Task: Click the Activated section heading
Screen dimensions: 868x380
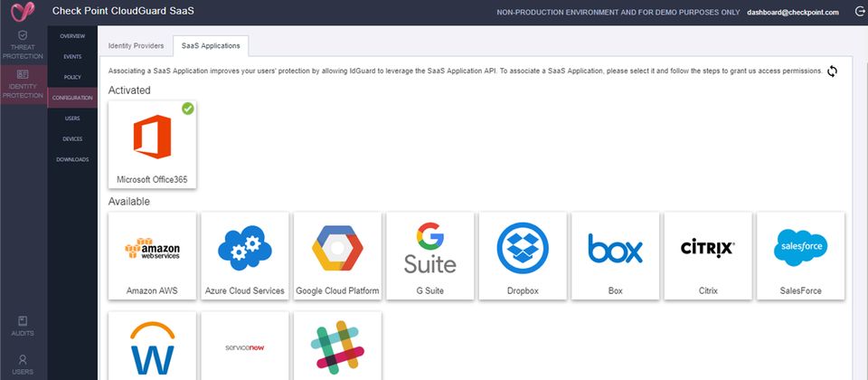Action: pyautogui.click(x=129, y=90)
